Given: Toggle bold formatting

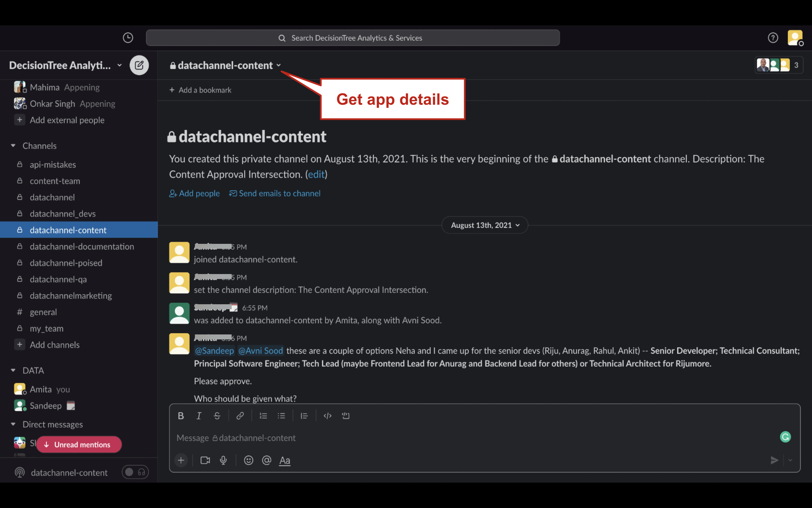Looking at the screenshot, I should coord(181,416).
